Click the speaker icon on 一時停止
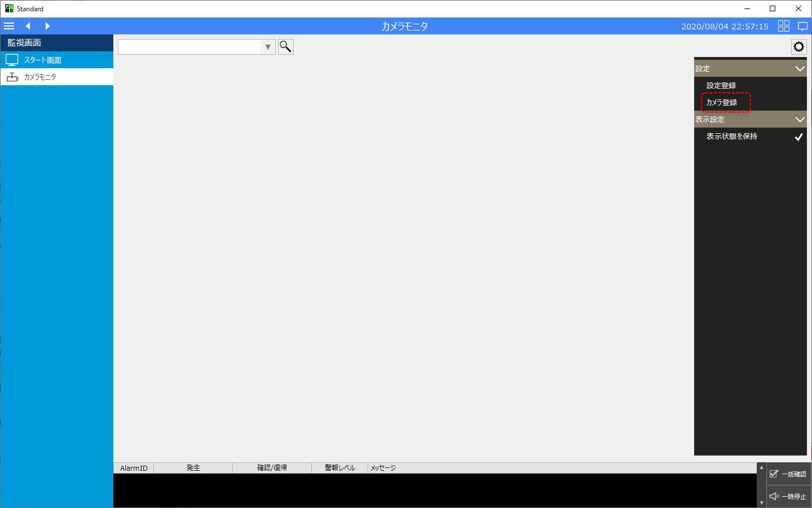The width and height of the screenshot is (812, 508). tap(774, 496)
